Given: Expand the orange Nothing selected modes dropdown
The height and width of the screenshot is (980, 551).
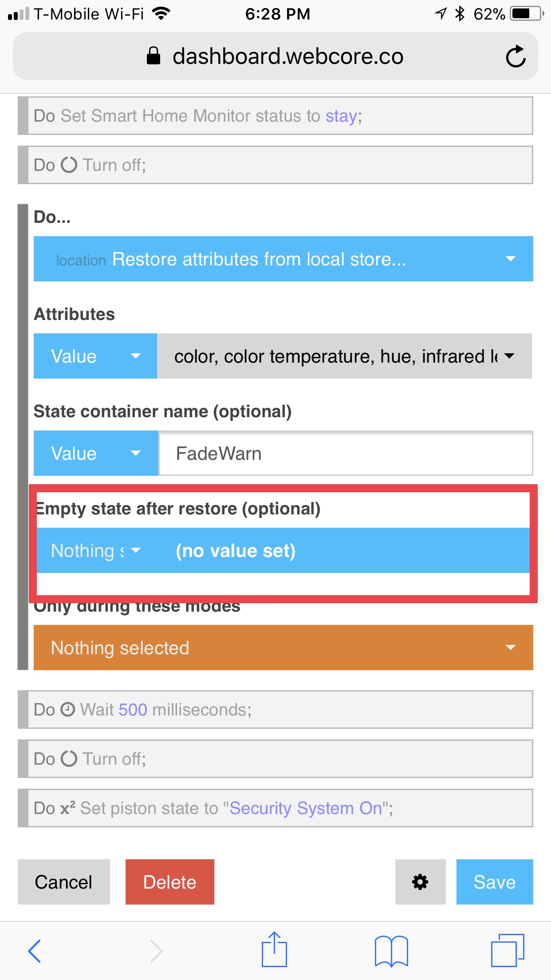Looking at the screenshot, I should [x=283, y=648].
